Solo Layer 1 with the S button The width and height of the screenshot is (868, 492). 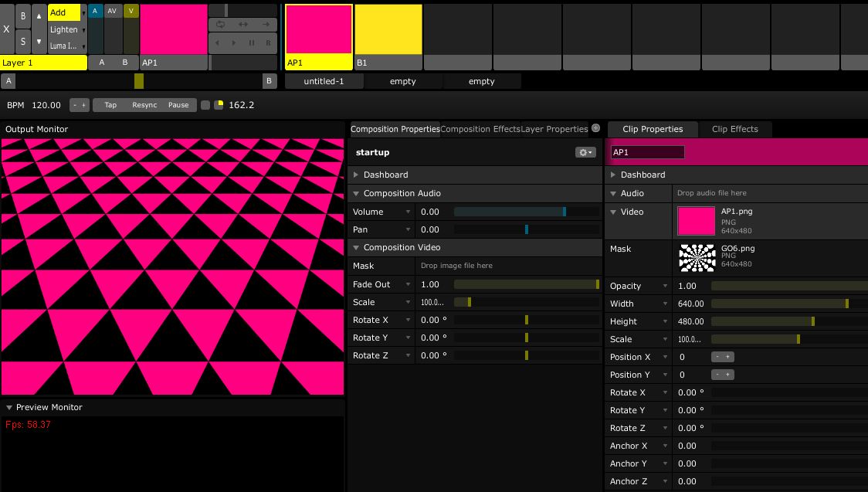tap(22, 42)
